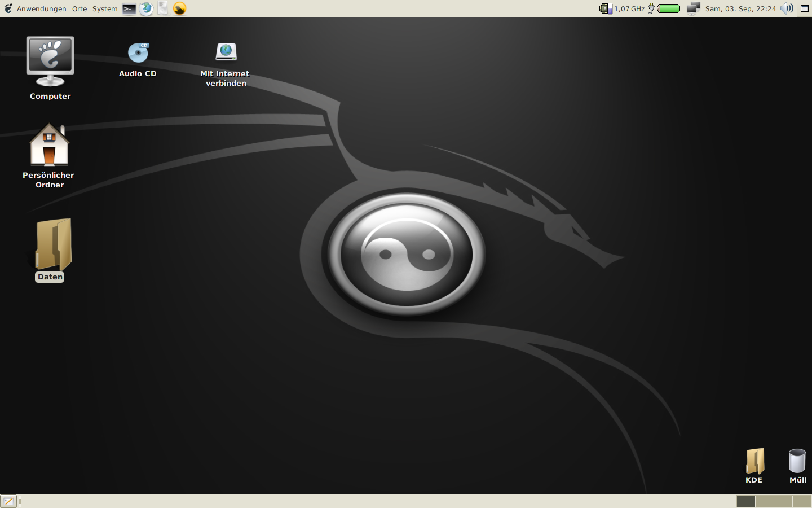Image resolution: width=812 pixels, height=508 pixels.
Task: Launch the terminal from the panel
Action: click(129, 8)
